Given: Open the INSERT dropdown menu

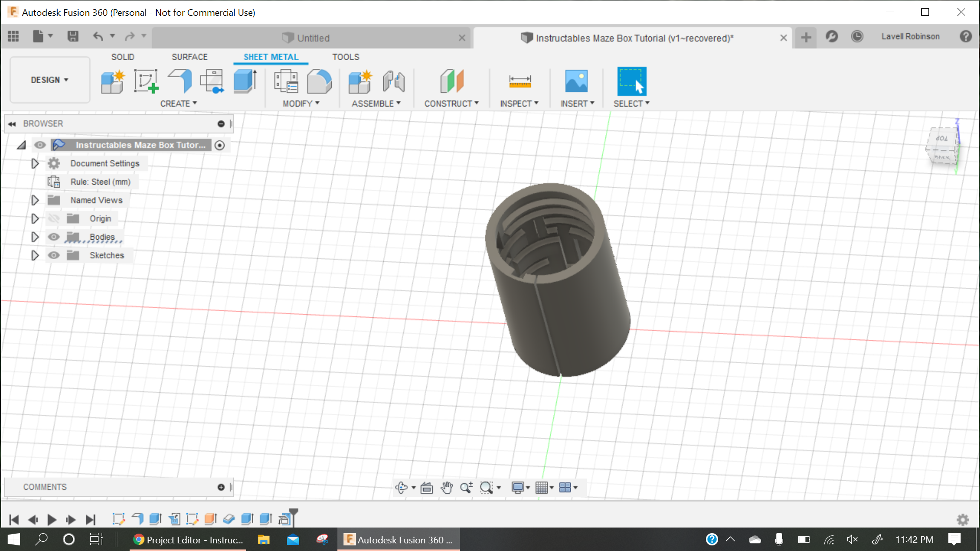Looking at the screenshot, I should 577,104.
